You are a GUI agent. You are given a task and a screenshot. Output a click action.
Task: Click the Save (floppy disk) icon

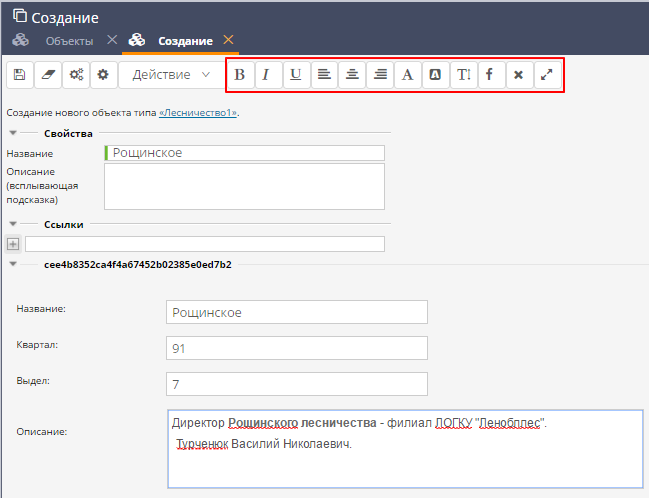coord(20,75)
